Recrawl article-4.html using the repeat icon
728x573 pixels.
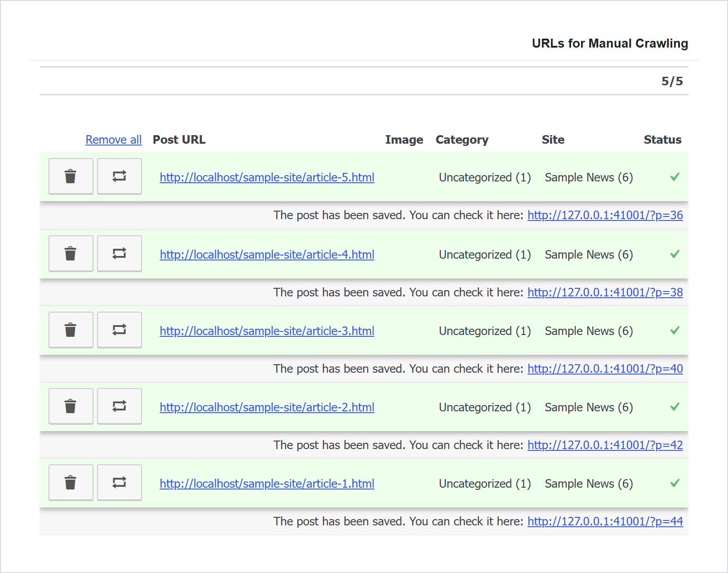coord(119,253)
